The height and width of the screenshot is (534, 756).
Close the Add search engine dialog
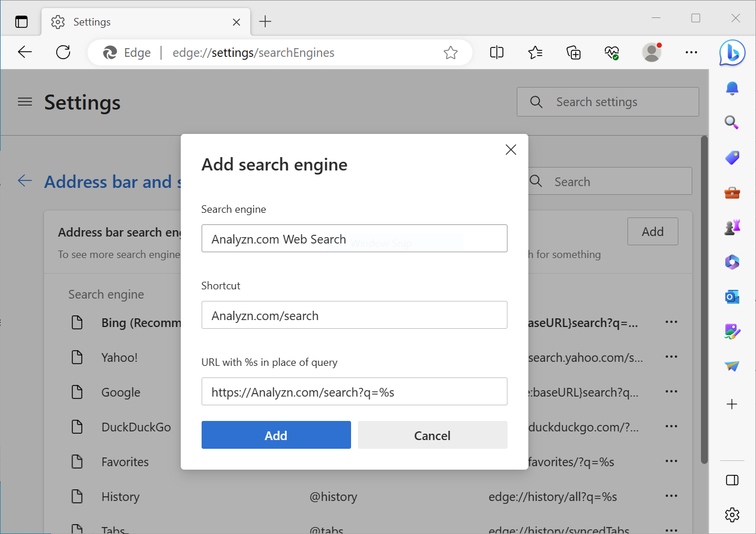(x=511, y=150)
